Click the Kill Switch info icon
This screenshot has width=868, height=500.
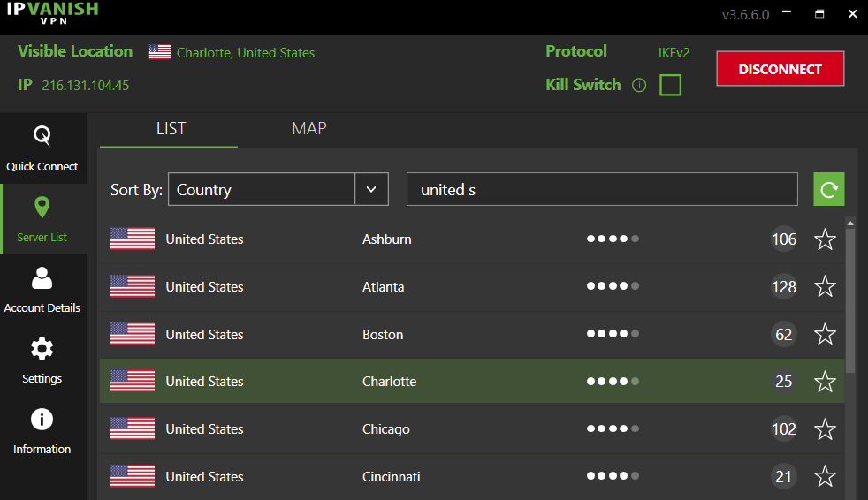(x=639, y=85)
